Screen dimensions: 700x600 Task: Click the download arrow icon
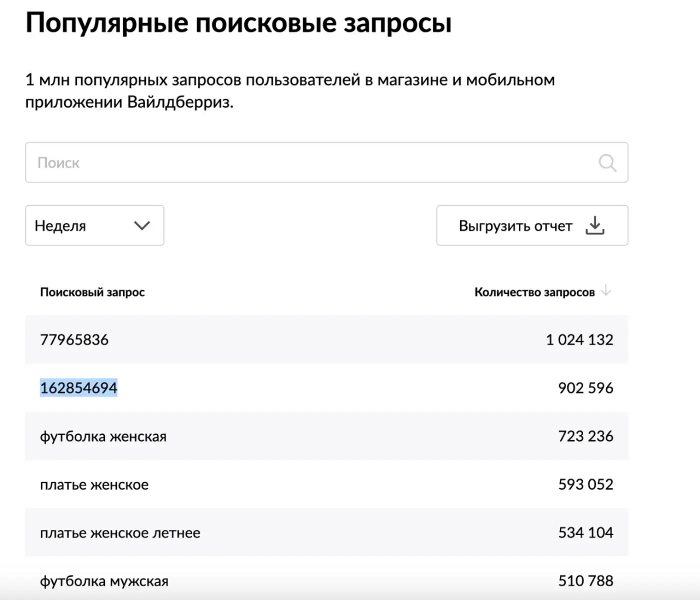coord(595,225)
